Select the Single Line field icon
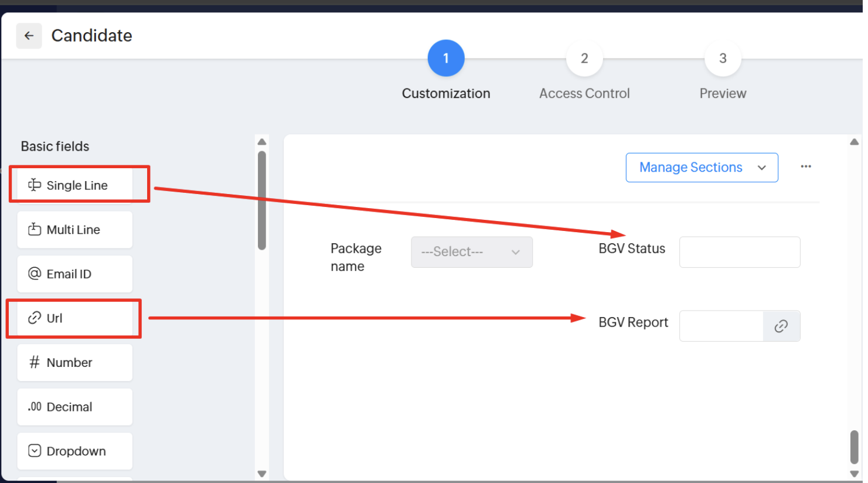This screenshot has height=483, width=868. [35, 185]
